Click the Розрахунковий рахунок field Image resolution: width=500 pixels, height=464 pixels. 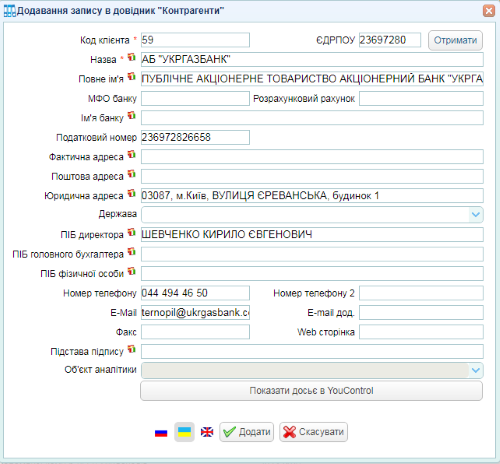421,99
